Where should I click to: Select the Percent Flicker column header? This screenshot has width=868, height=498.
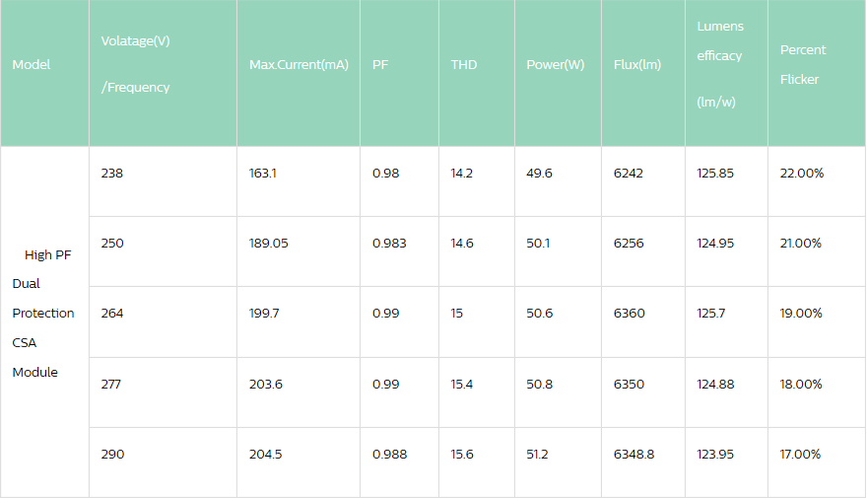point(802,64)
